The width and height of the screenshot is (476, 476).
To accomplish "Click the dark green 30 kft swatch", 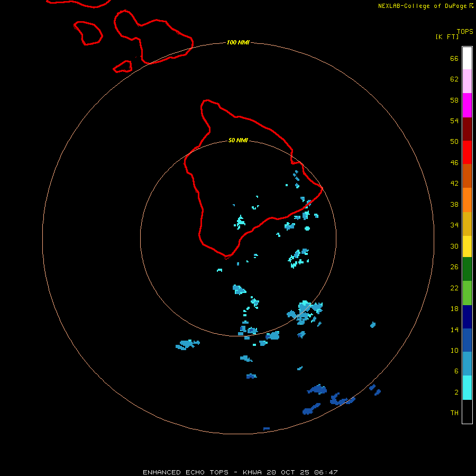I will click(x=467, y=269).
